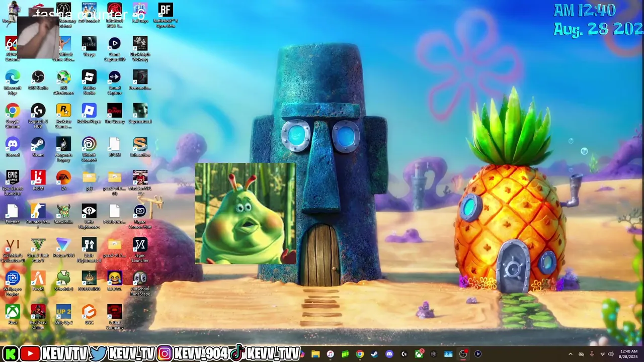Select the Counter-Strike 2 desktop icon
This screenshot has width=644, height=362.
pyautogui.click(x=38, y=216)
